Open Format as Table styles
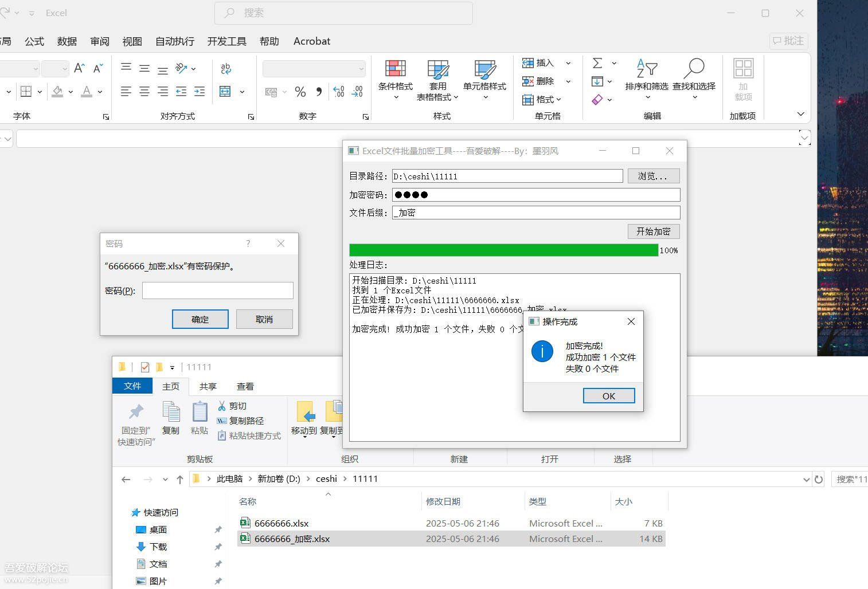The width and height of the screenshot is (868, 589). (437, 80)
